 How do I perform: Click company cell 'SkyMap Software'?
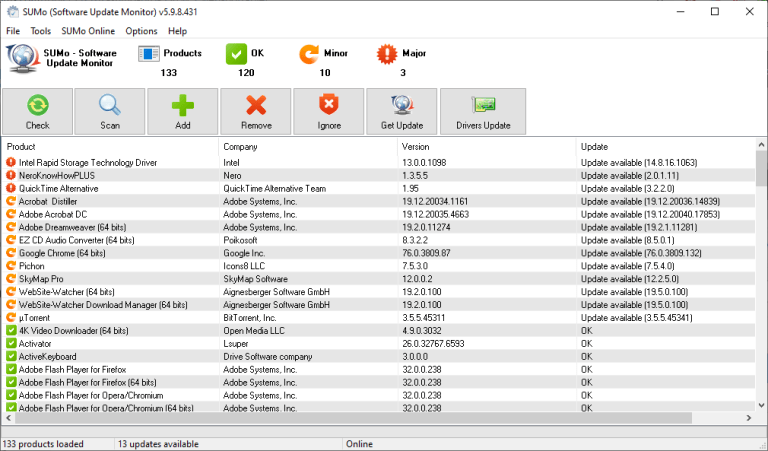(x=256, y=279)
